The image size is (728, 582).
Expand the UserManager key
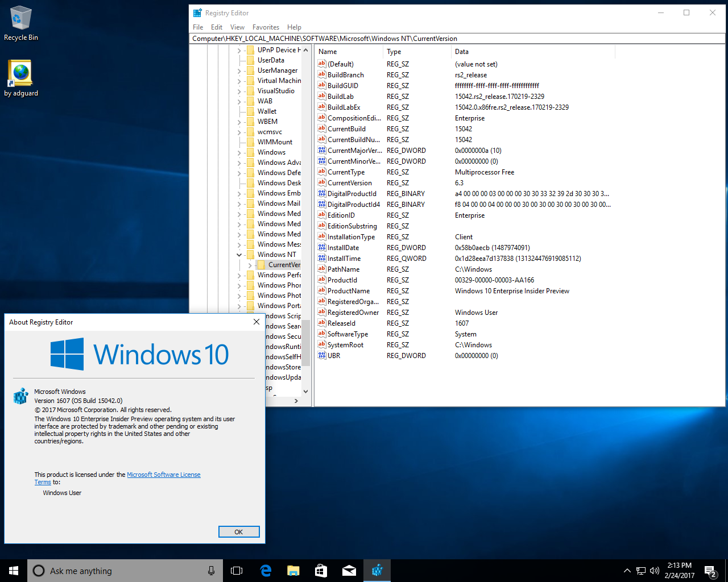point(239,70)
